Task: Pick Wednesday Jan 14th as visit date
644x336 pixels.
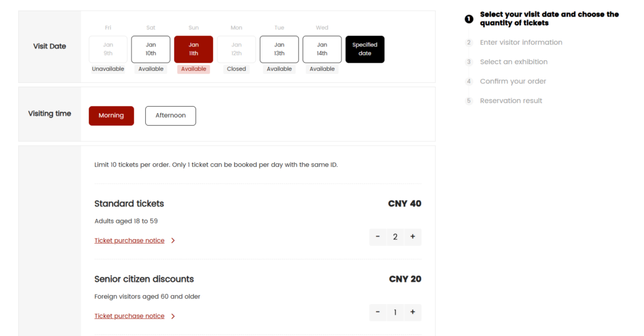Action: (x=322, y=49)
